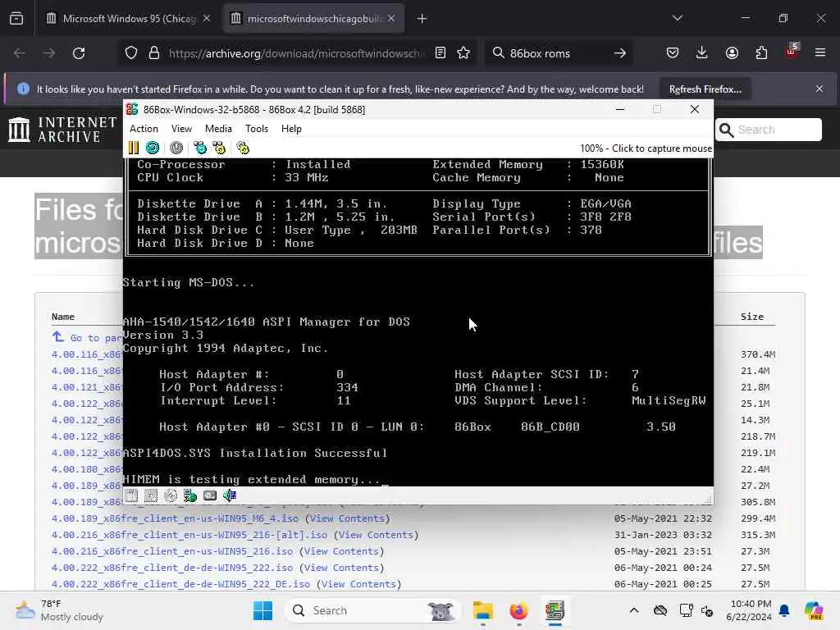
Task: Pause the 86Box emulation
Action: pyautogui.click(x=134, y=148)
